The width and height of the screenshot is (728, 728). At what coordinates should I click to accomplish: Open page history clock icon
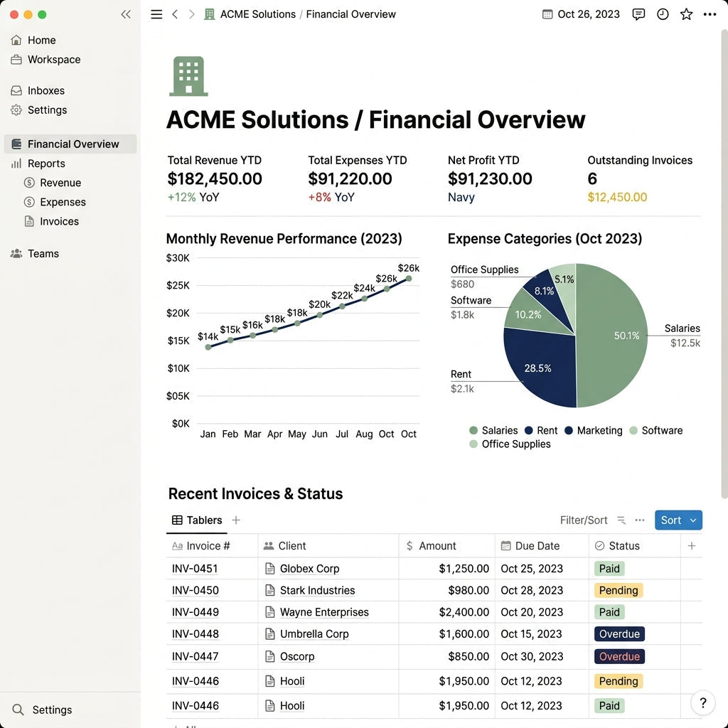pyautogui.click(x=663, y=14)
